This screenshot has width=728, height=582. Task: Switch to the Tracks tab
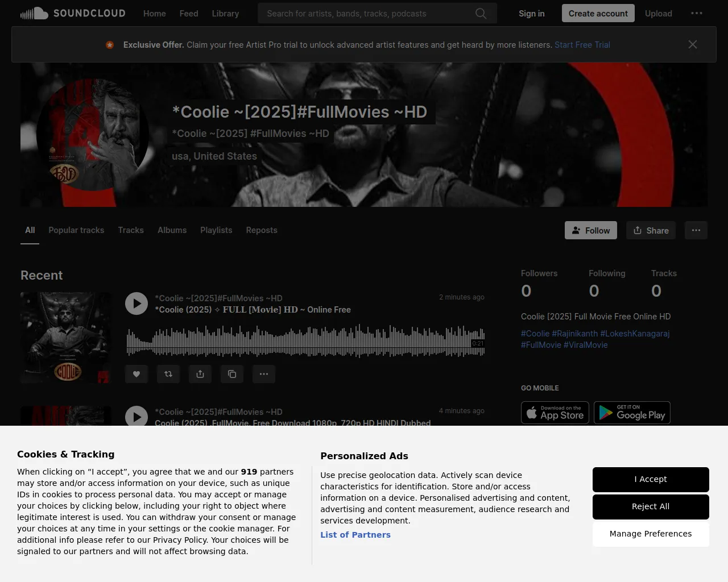[131, 230]
